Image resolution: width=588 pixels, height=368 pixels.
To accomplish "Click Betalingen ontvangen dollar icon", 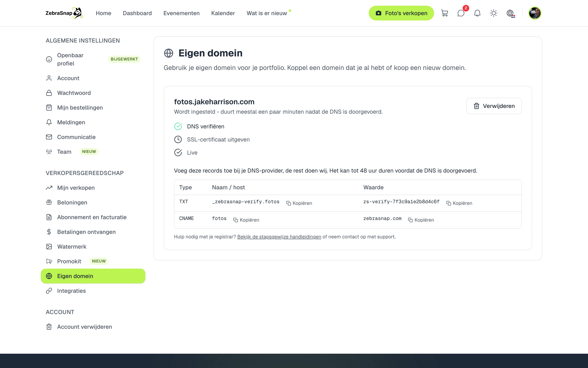I will click(x=49, y=232).
